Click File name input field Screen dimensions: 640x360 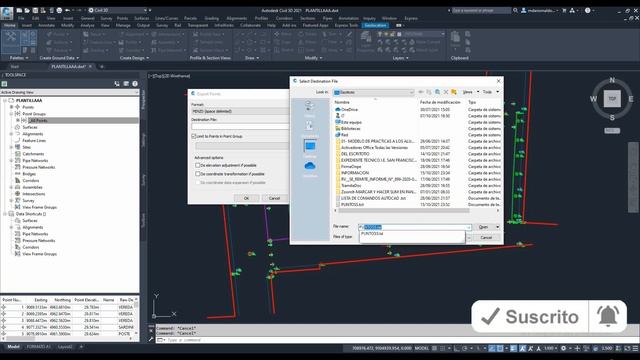coord(415,227)
